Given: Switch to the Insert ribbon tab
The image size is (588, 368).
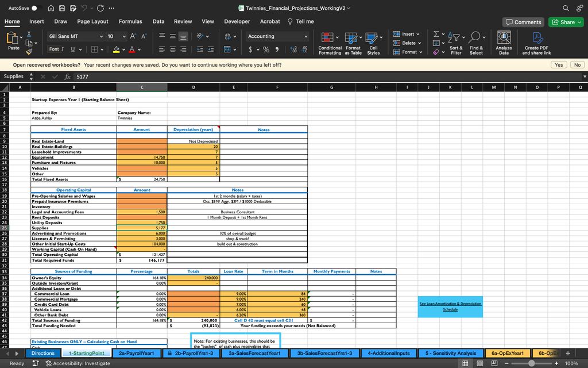Looking at the screenshot, I should (x=37, y=21).
